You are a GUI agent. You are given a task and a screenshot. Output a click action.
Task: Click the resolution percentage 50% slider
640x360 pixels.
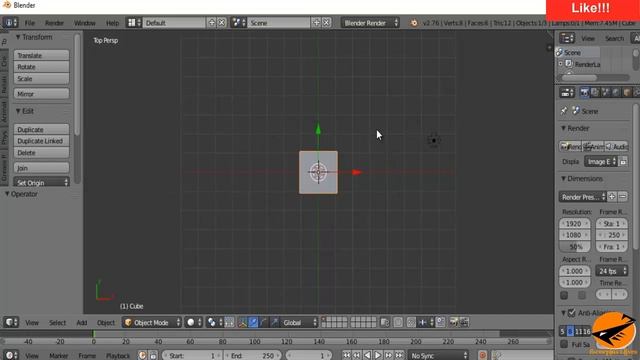(575, 247)
